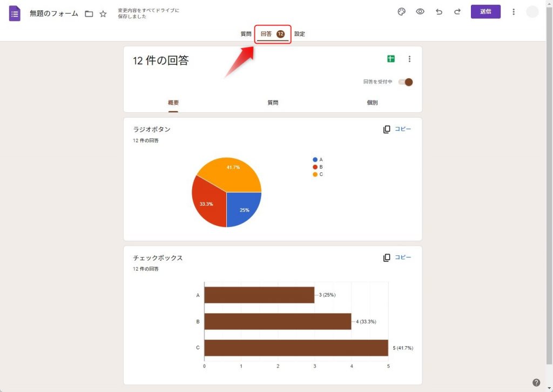Click the 4 (33.3%) bar label
The image size is (553, 392).
(366, 321)
